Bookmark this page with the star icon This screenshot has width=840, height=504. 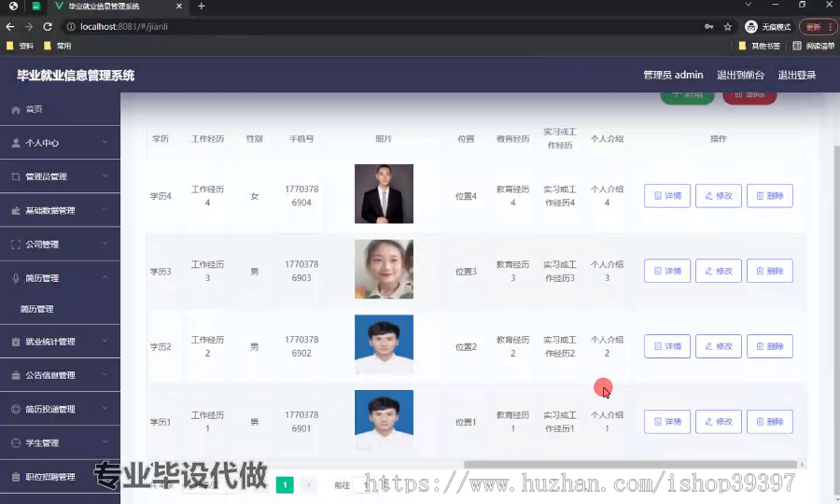click(727, 26)
